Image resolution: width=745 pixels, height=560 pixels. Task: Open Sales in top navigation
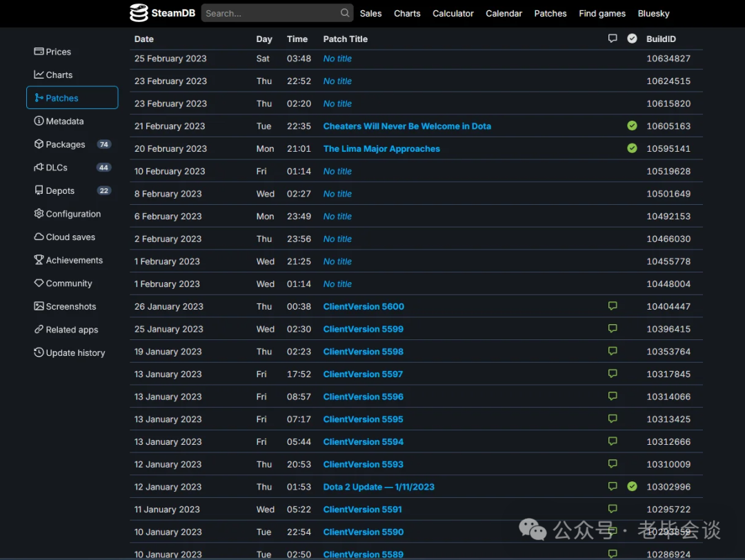(x=370, y=13)
